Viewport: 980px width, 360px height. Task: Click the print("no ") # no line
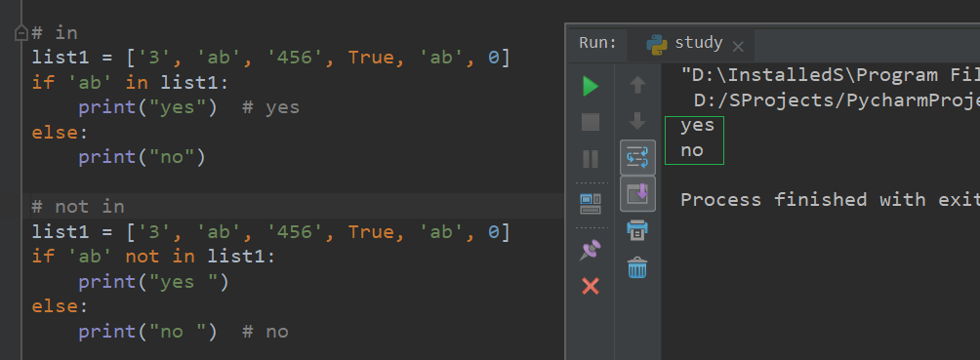click(184, 332)
